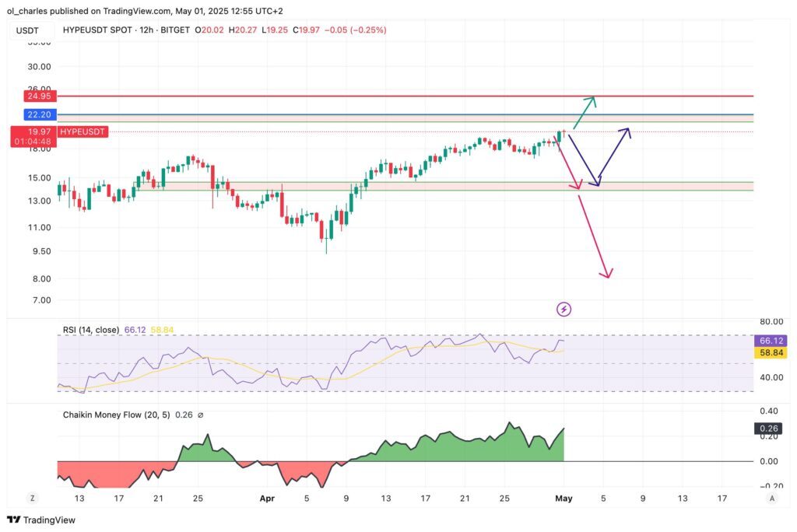
Task: Click the long pink downward arrow drawing
Action: pos(593,237)
